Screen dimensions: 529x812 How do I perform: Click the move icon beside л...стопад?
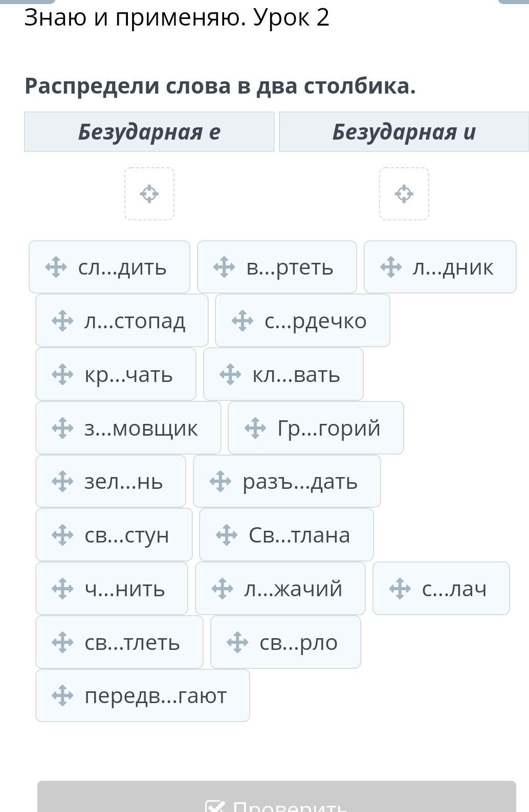(x=62, y=321)
